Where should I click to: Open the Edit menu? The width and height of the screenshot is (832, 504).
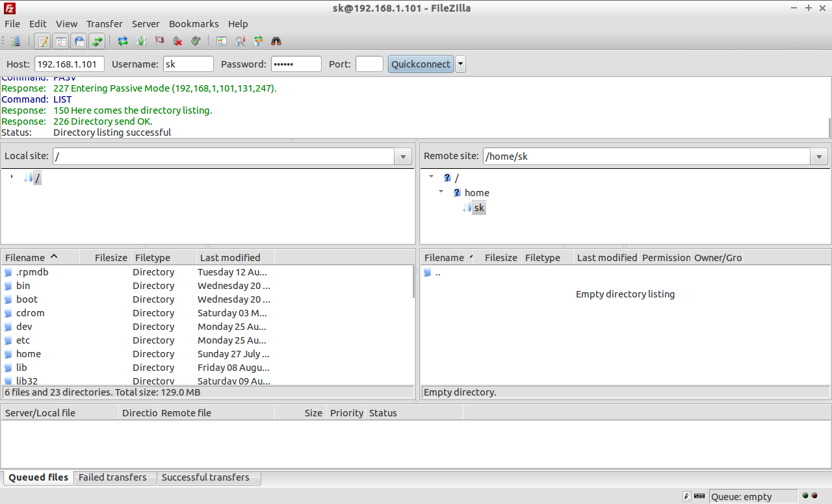click(x=38, y=24)
